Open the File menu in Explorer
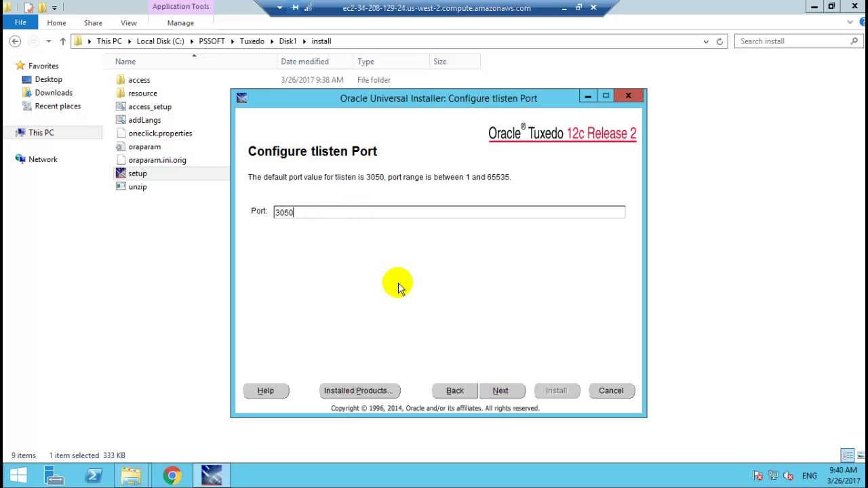This screenshot has height=488, width=868. (20, 22)
